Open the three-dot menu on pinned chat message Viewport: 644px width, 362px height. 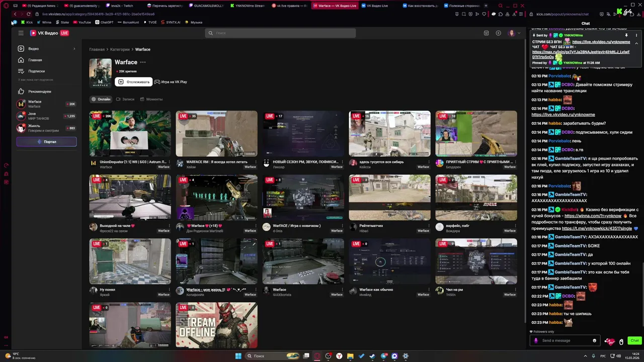point(636,35)
